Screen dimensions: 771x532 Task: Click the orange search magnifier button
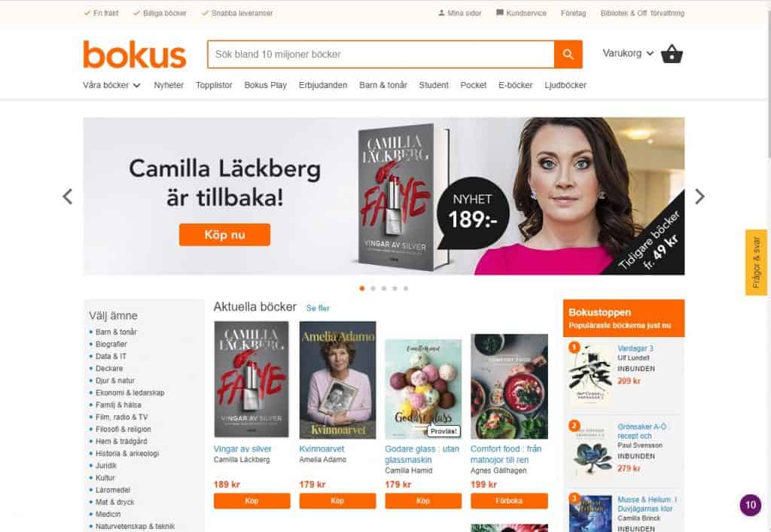tap(568, 54)
